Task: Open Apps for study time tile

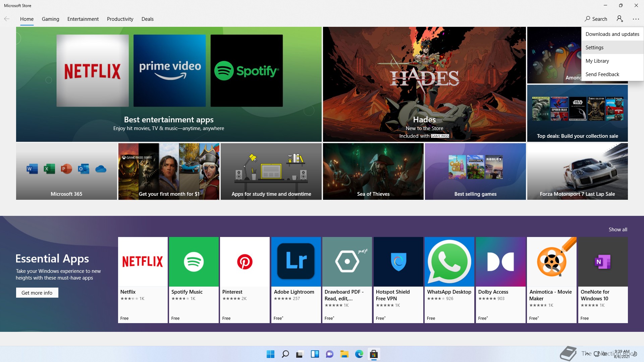Action: coord(271,171)
